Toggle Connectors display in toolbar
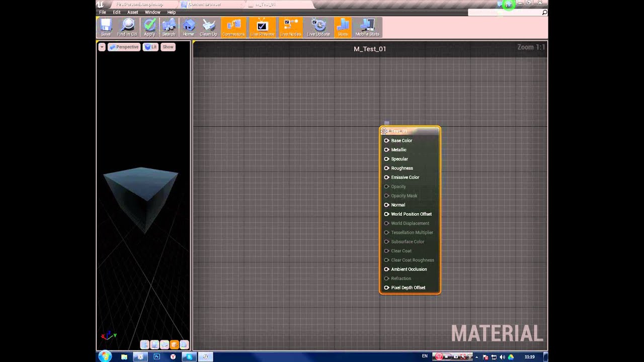This screenshot has height=362, width=644. [x=233, y=27]
